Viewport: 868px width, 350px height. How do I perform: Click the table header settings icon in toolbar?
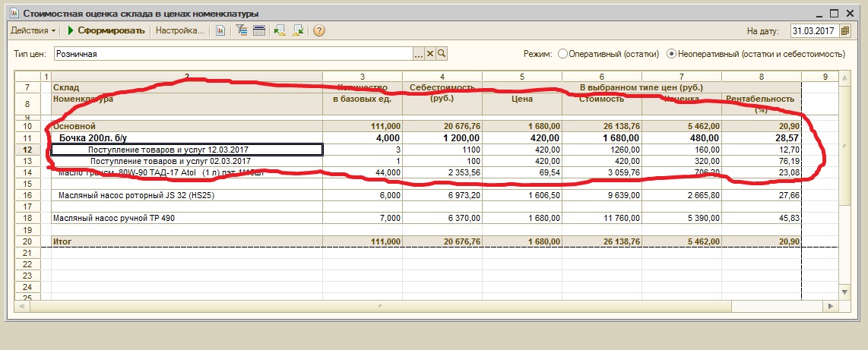(x=259, y=31)
